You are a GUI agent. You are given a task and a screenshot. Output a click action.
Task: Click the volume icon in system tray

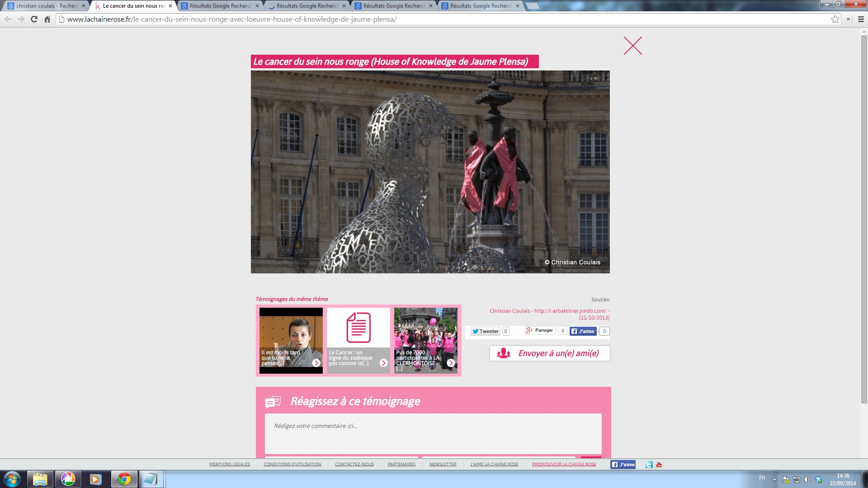[807, 479]
